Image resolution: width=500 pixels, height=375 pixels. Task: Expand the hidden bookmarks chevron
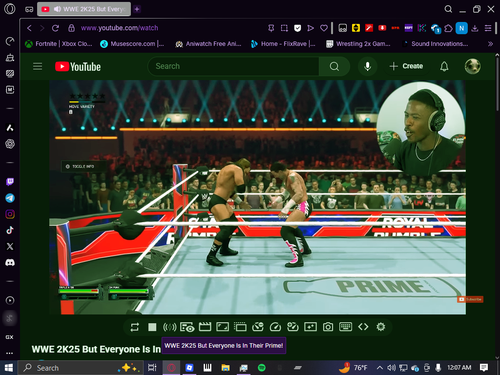point(490,44)
